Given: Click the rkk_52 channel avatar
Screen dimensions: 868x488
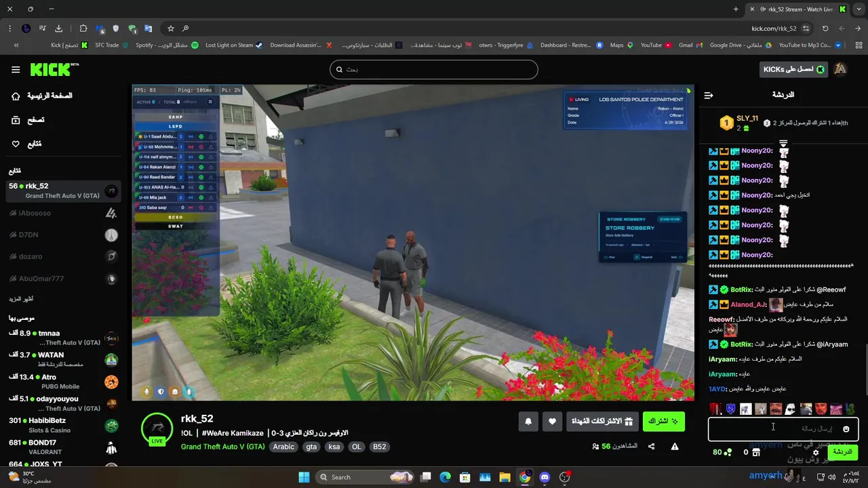Looking at the screenshot, I should (x=157, y=428).
